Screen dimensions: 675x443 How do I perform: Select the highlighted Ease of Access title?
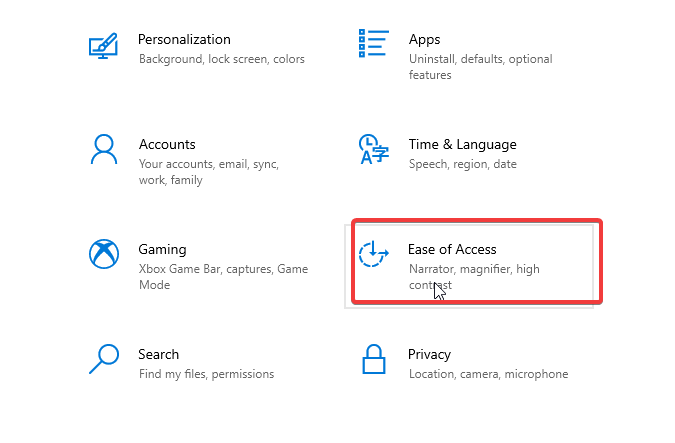tap(452, 249)
